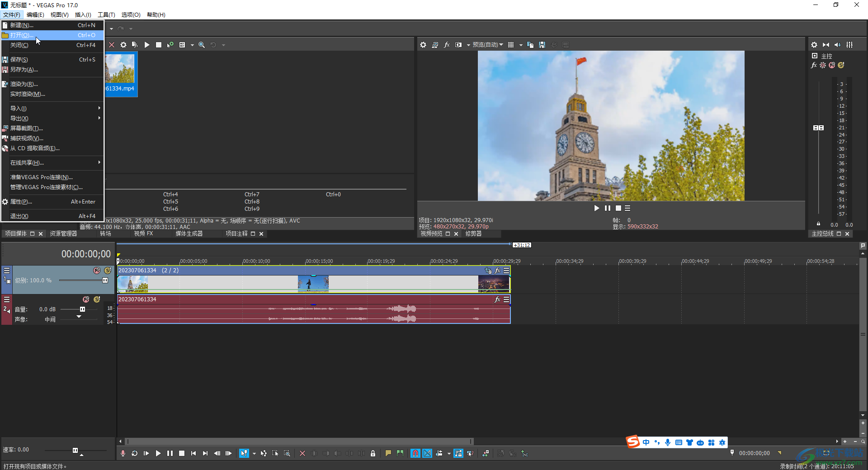Mute video track 1

click(x=97, y=271)
